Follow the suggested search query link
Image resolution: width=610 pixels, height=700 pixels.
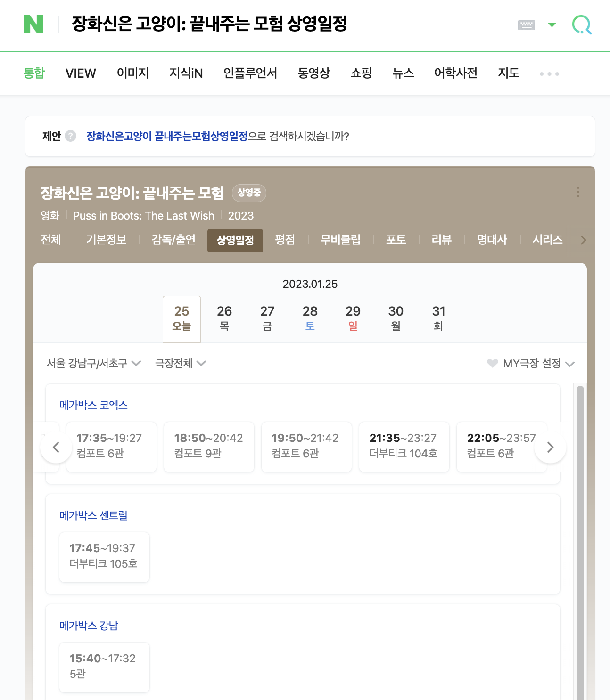click(x=167, y=136)
